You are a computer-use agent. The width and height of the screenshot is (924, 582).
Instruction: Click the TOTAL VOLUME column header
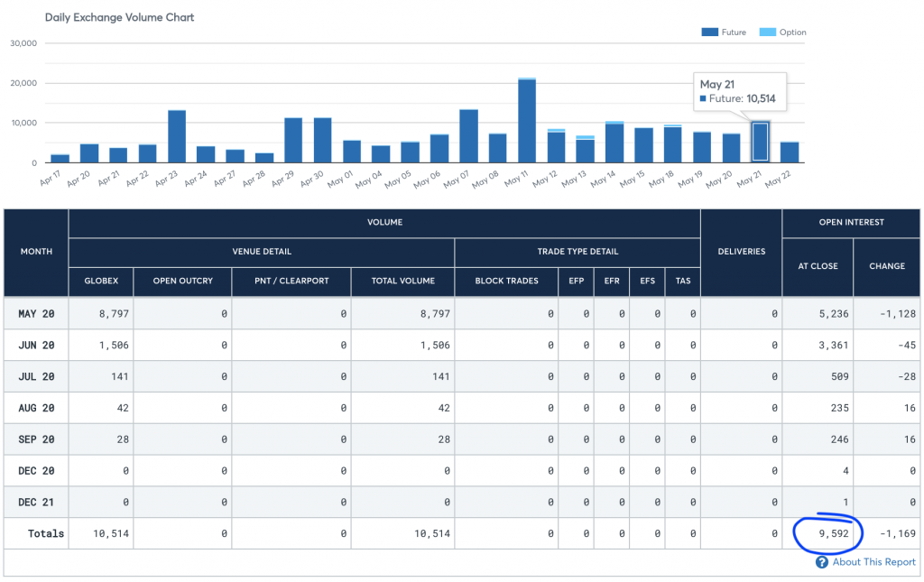coord(402,281)
